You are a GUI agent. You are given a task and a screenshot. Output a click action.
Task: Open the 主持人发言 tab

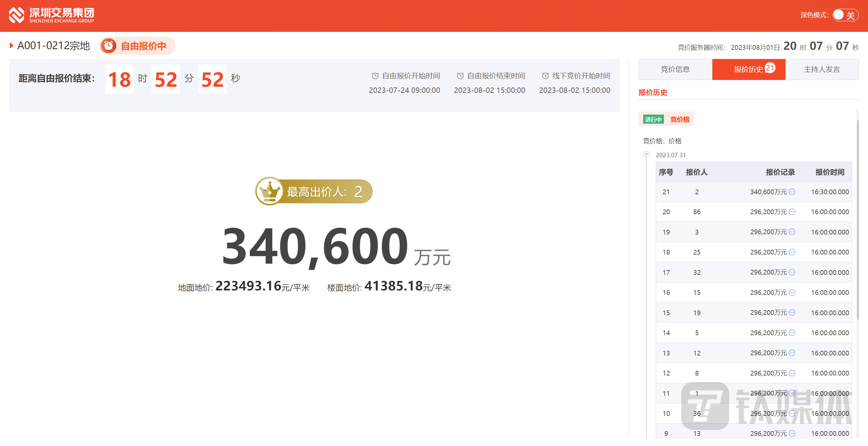coord(822,69)
